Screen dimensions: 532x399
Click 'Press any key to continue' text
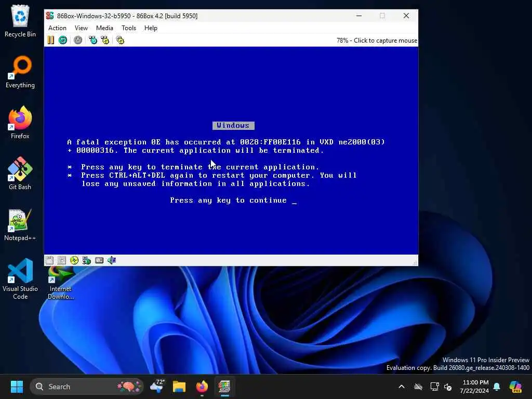point(229,200)
